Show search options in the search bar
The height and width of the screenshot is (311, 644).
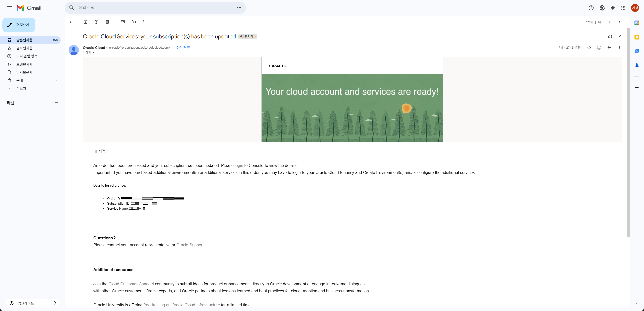[239, 8]
